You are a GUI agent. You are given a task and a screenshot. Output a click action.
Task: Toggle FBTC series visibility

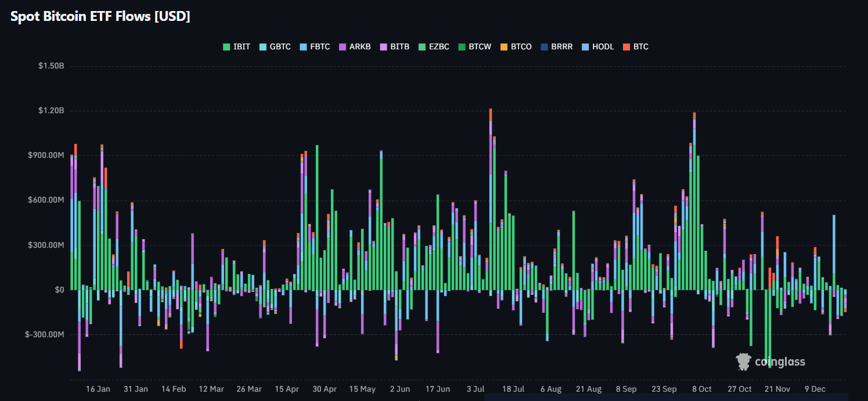click(x=314, y=46)
